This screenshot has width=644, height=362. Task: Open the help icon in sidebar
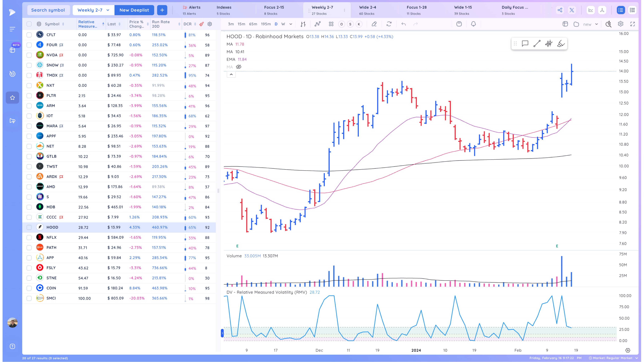(12, 346)
